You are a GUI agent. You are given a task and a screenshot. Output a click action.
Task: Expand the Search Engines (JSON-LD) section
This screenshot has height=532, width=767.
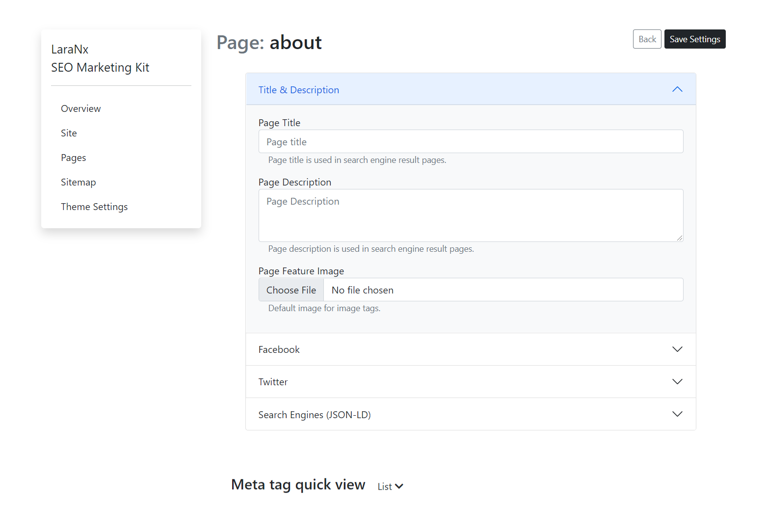tap(470, 414)
